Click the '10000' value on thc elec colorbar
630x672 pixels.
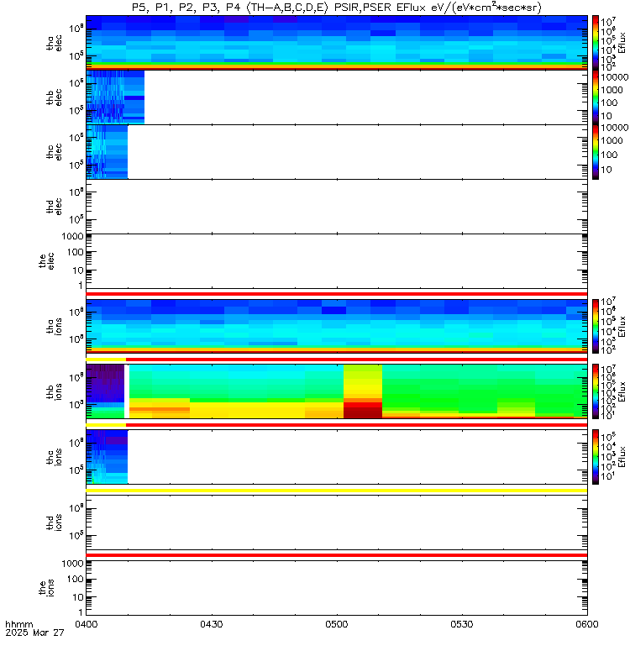pyautogui.click(x=615, y=128)
